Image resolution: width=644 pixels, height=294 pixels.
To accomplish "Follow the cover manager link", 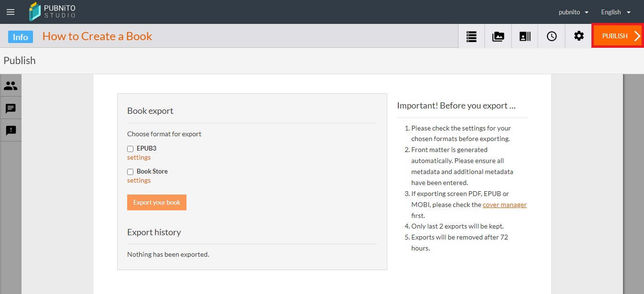I will tap(505, 205).
